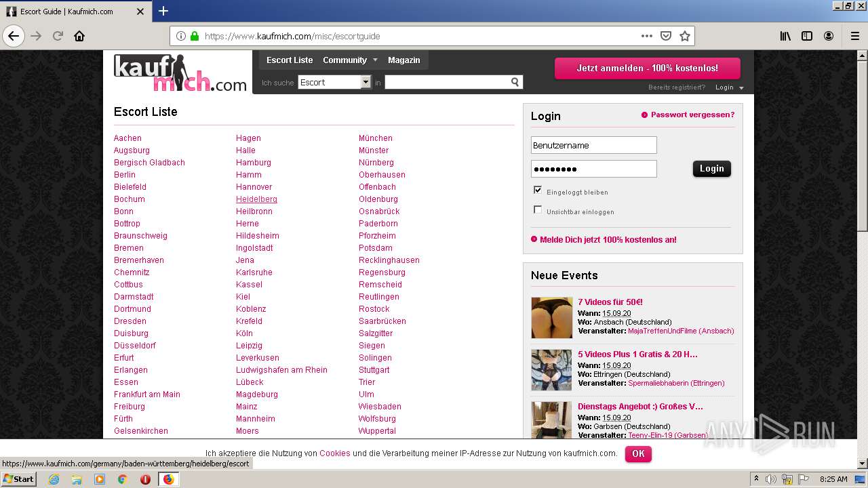Open the Frankfurt am Main city link
Viewport: 868px width, 488px height.
click(147, 394)
